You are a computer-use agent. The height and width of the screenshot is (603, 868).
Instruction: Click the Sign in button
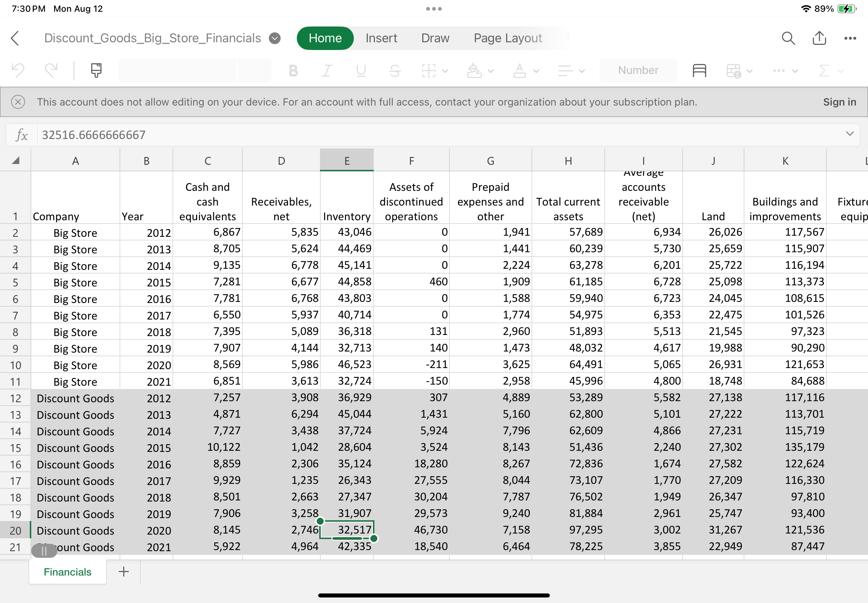tap(839, 101)
